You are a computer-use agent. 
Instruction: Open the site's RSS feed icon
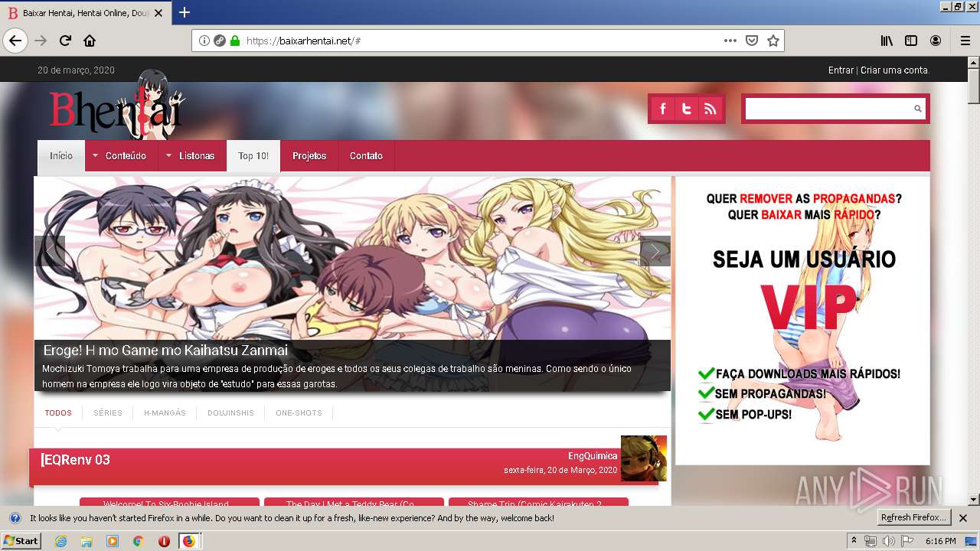[710, 109]
